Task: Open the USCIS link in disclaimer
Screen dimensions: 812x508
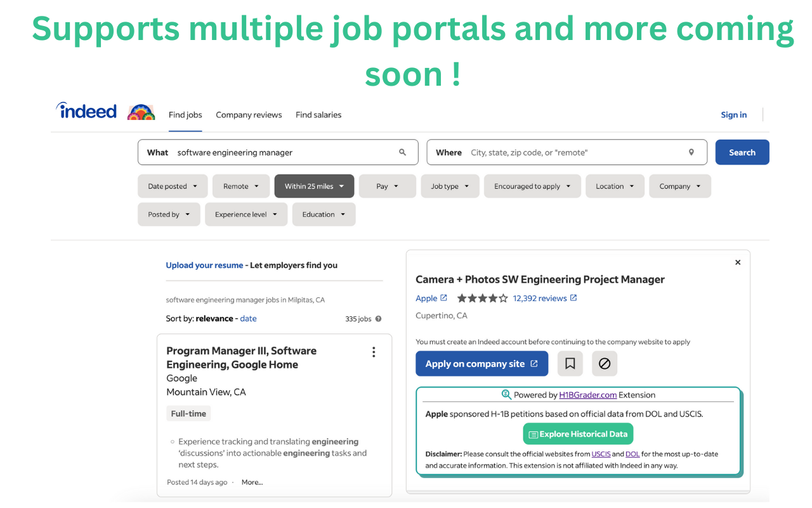Action: [601, 454]
